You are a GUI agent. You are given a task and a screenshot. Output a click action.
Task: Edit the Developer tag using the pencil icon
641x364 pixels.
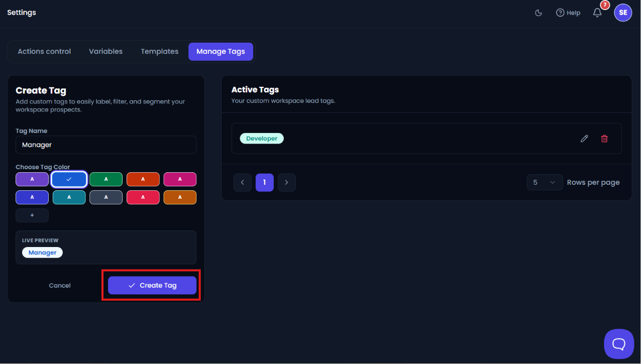pyautogui.click(x=584, y=139)
